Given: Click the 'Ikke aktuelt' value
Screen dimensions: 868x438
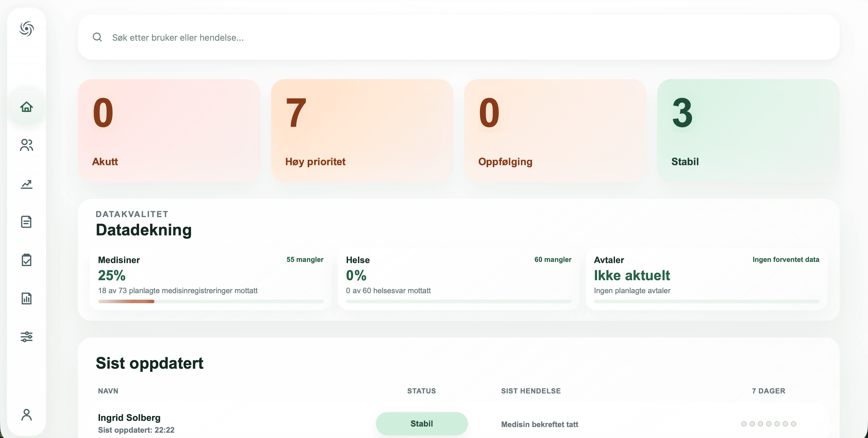Looking at the screenshot, I should (632, 275).
